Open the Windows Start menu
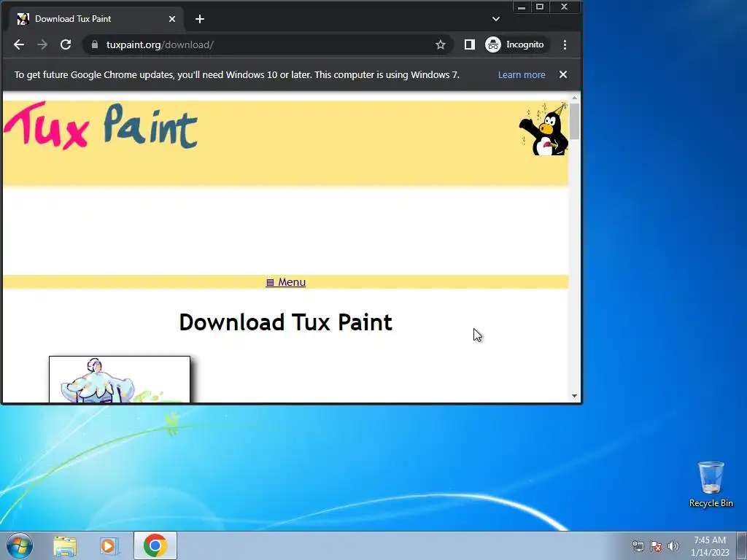Image resolution: width=747 pixels, height=560 pixels. tap(20, 545)
